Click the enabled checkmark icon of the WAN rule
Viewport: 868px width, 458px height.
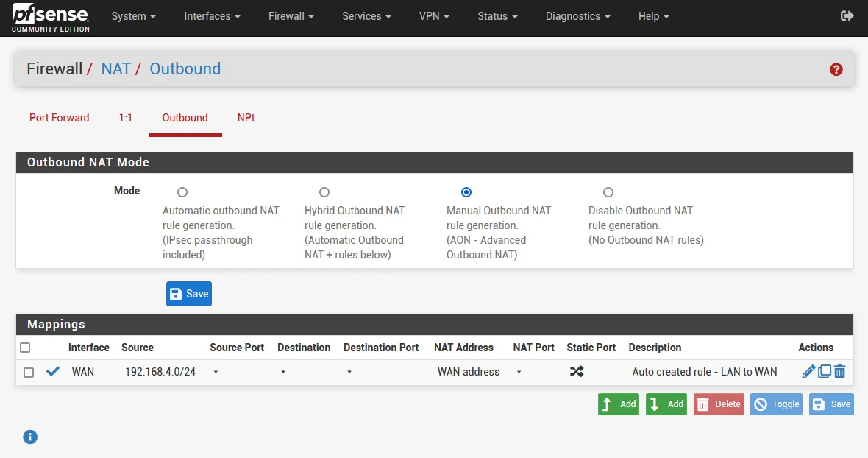point(53,372)
